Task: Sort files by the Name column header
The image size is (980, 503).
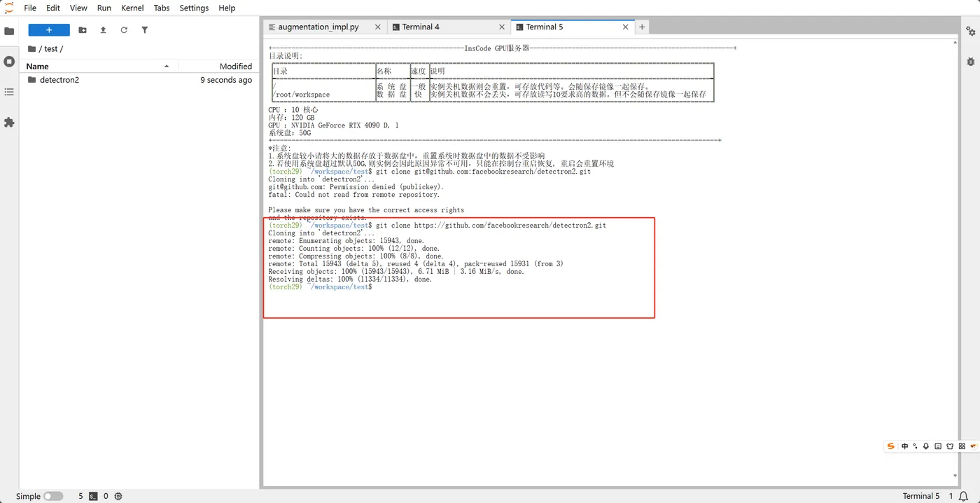Action: point(36,65)
